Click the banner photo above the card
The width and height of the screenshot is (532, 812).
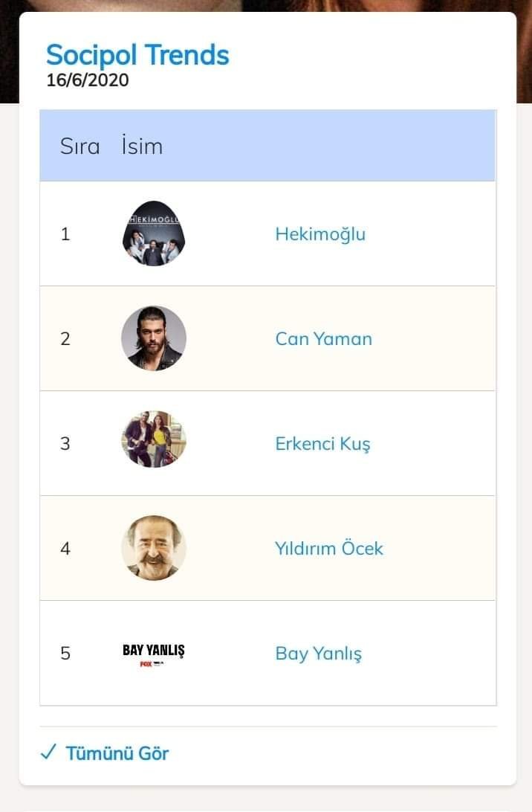(x=266, y=5)
